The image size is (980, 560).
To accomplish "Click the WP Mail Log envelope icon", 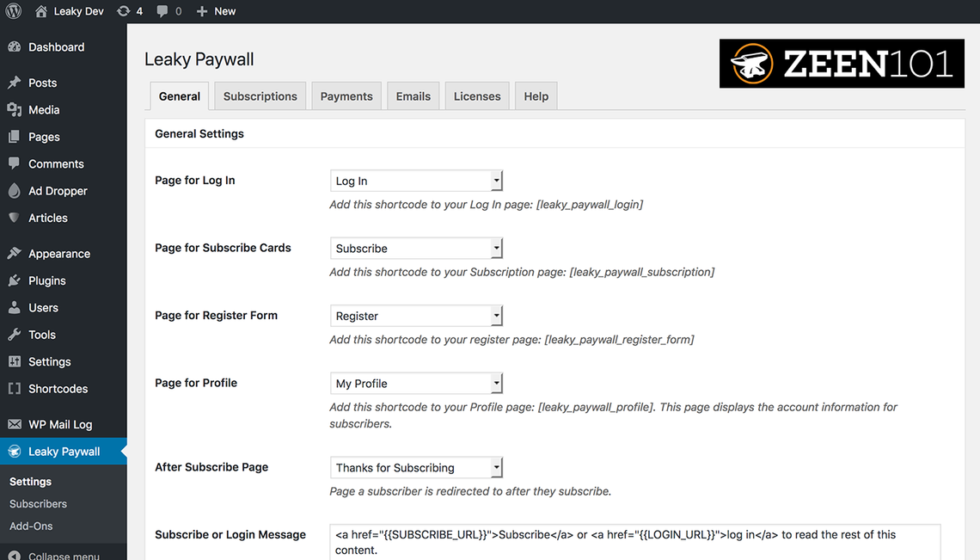I will point(15,424).
